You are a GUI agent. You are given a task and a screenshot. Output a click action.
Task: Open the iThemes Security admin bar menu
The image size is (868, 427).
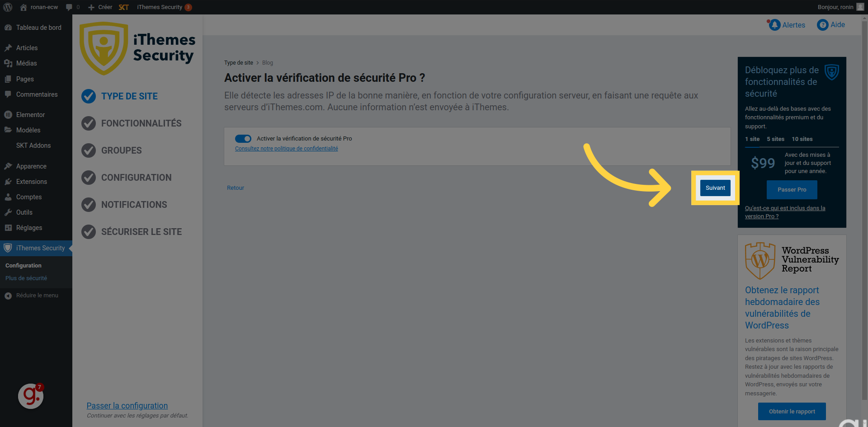165,7
